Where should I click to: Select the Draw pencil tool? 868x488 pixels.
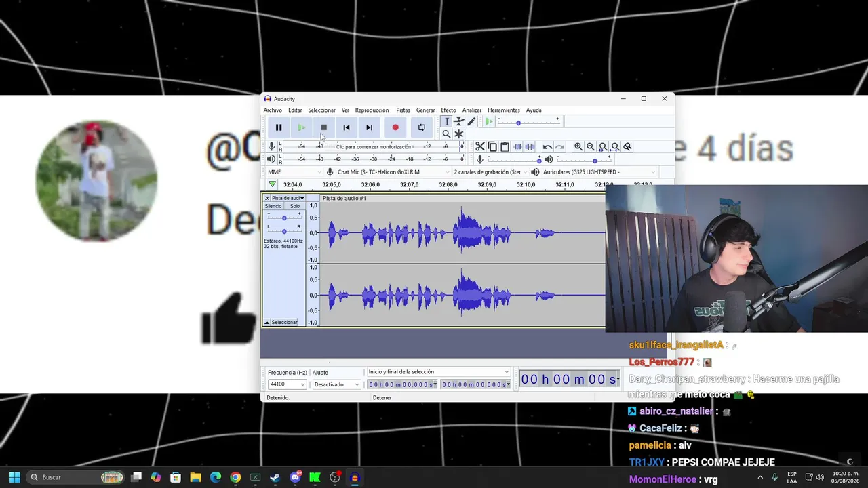coord(471,121)
